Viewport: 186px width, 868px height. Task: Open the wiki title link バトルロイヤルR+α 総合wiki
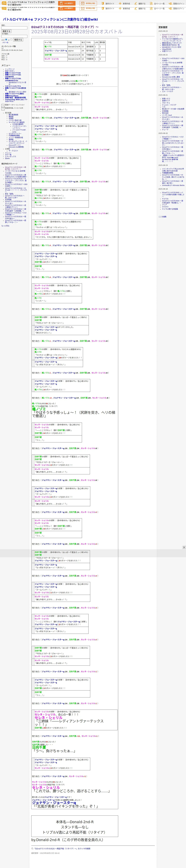50,20
